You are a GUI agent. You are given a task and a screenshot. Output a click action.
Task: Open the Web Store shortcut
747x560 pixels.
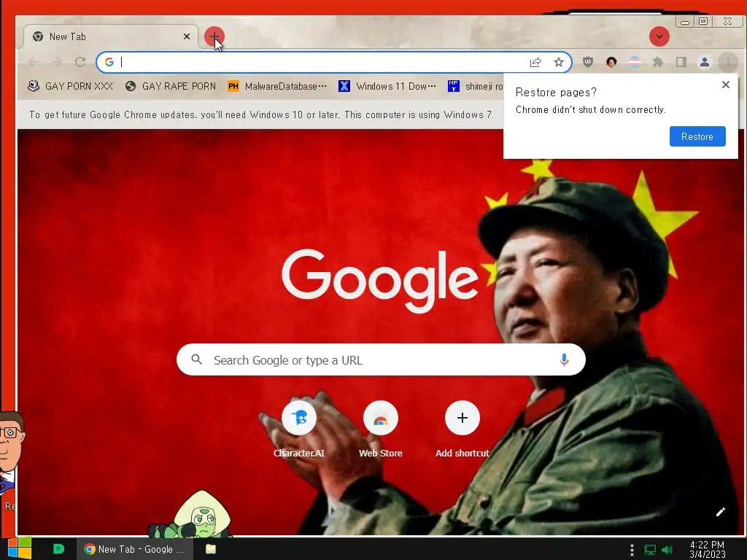pyautogui.click(x=381, y=429)
